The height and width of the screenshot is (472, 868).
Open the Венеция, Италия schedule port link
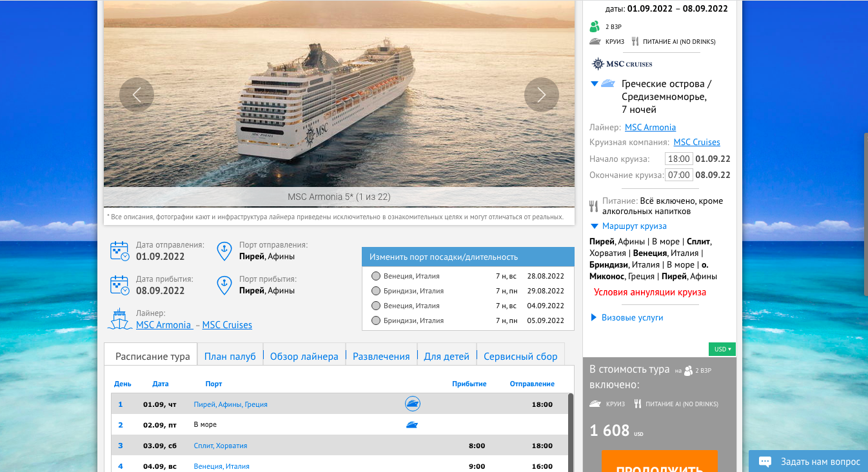[x=221, y=466]
